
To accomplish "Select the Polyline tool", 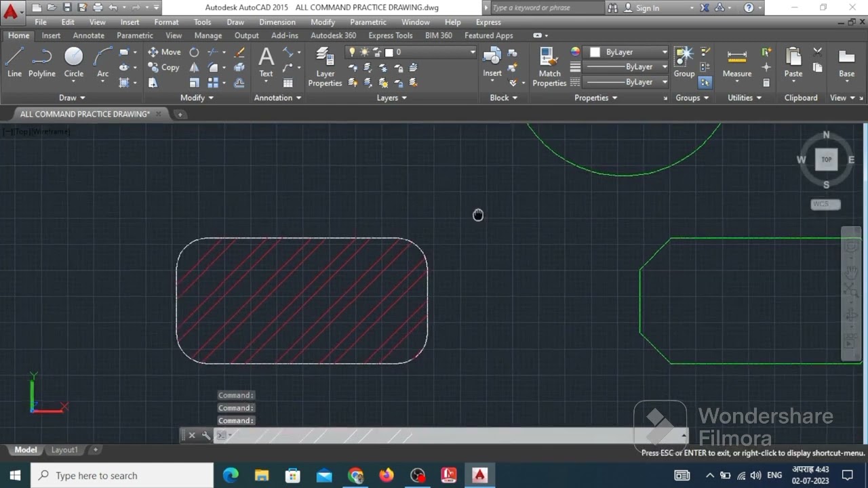I will [42, 62].
